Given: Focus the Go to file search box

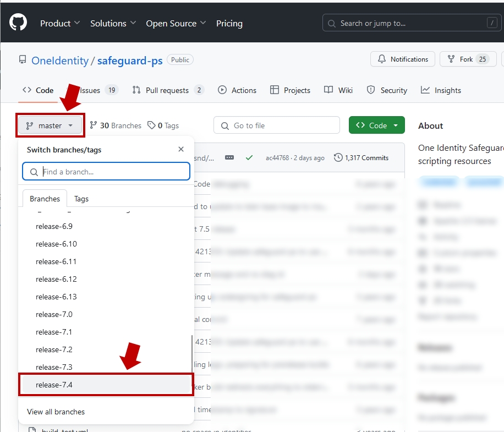Looking at the screenshot, I should 276,125.
